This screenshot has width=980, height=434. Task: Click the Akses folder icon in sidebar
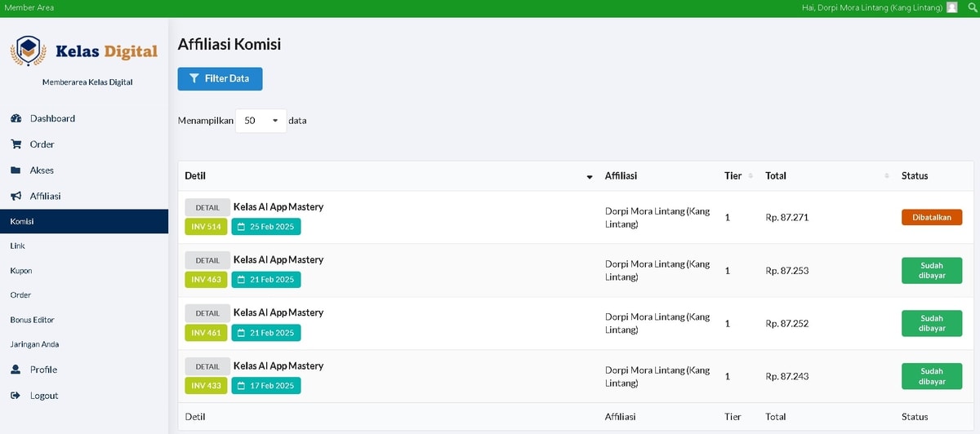16,170
